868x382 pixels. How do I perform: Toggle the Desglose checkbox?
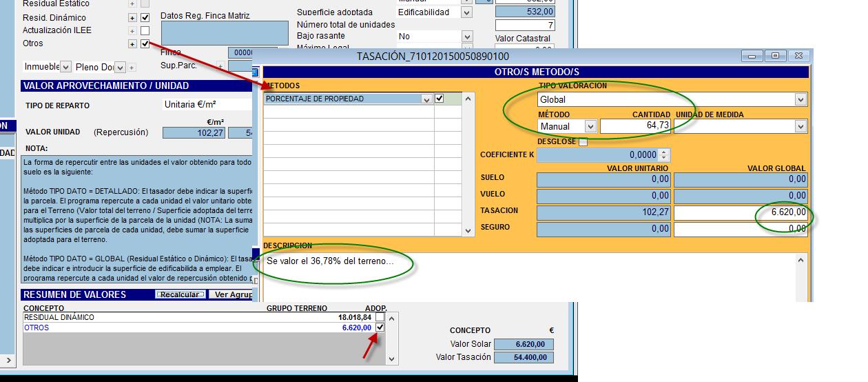click(583, 142)
